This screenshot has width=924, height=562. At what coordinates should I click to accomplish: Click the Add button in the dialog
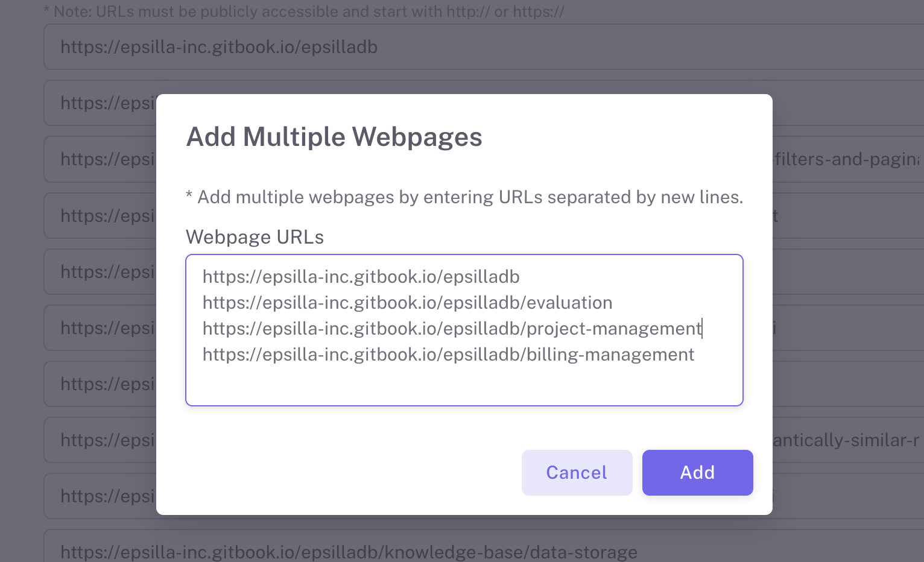coord(697,473)
